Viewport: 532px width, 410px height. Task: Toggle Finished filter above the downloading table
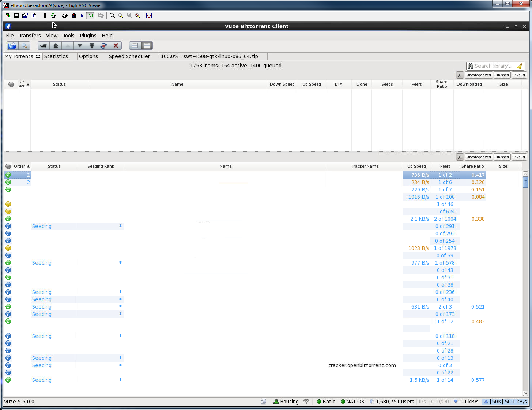click(502, 75)
